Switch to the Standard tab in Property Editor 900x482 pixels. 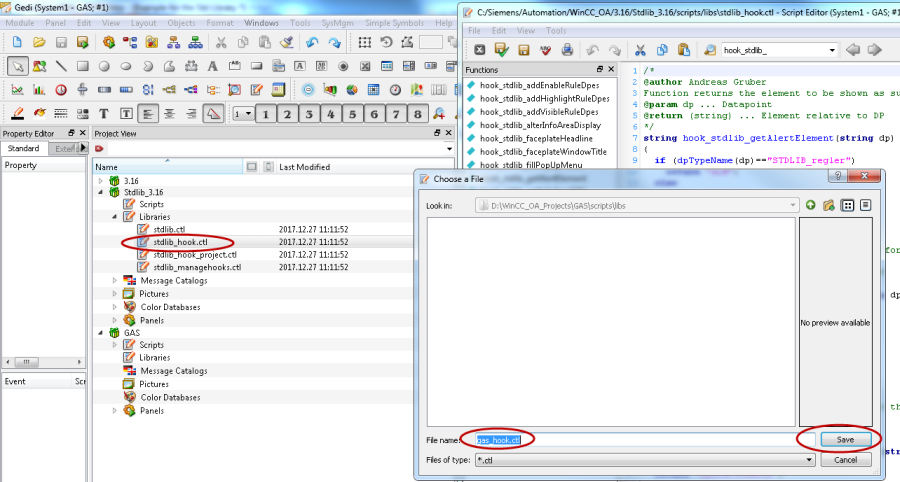[x=23, y=149]
